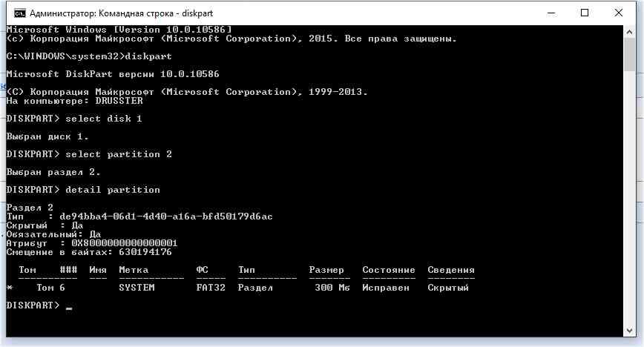Click the 'Скрытый : Да' line
Image resolution: width=644 pixels, height=347 pixels.
click(45, 225)
